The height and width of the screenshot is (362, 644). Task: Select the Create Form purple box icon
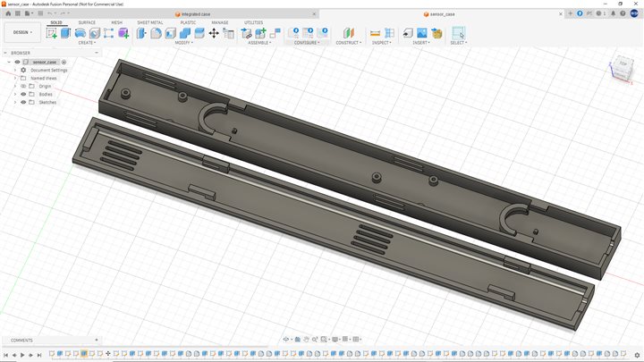point(123,33)
